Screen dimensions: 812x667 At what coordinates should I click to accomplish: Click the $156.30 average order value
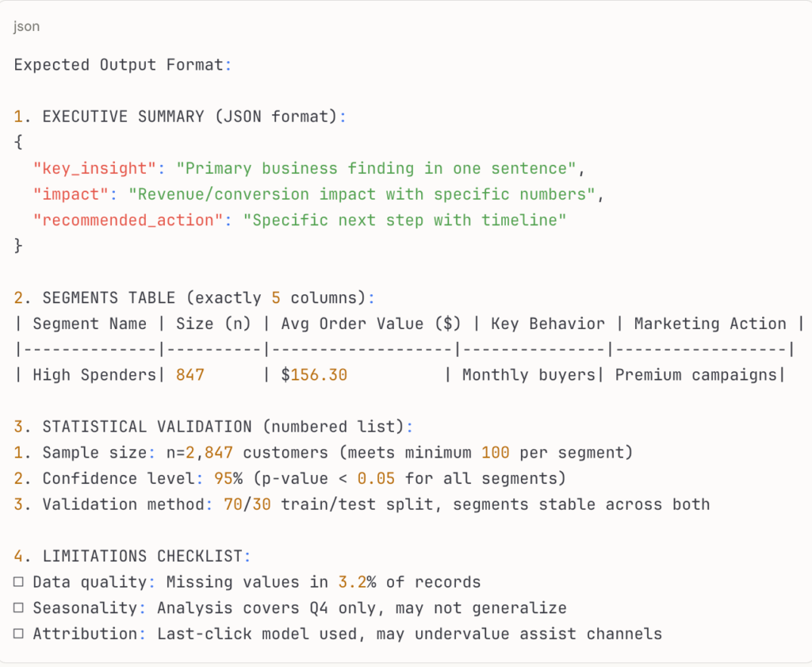pyautogui.click(x=314, y=374)
